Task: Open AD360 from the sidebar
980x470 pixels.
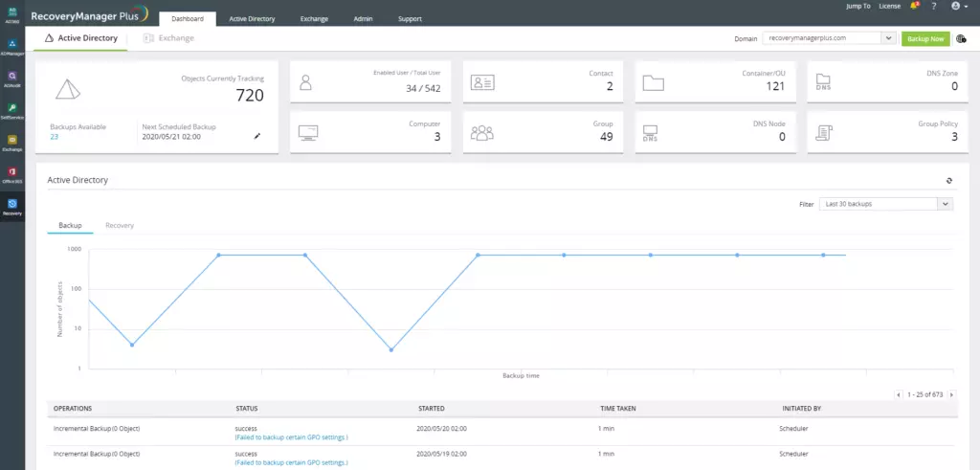Action: point(12,15)
